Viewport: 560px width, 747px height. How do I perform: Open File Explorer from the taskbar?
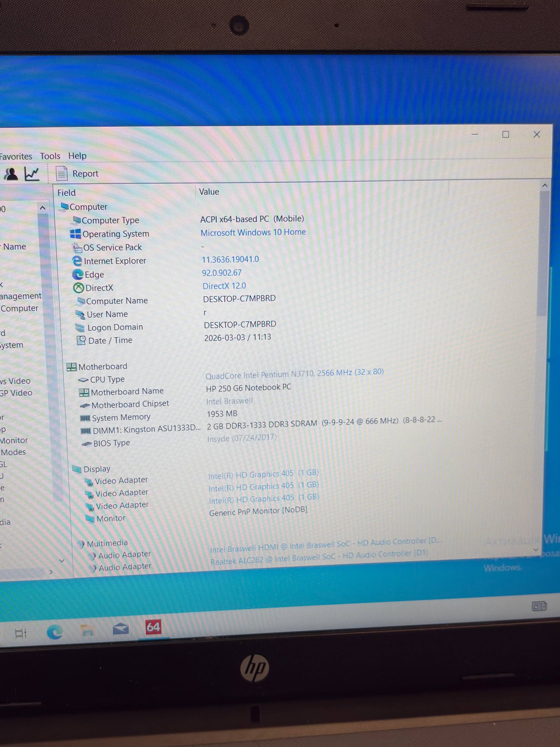click(x=87, y=631)
